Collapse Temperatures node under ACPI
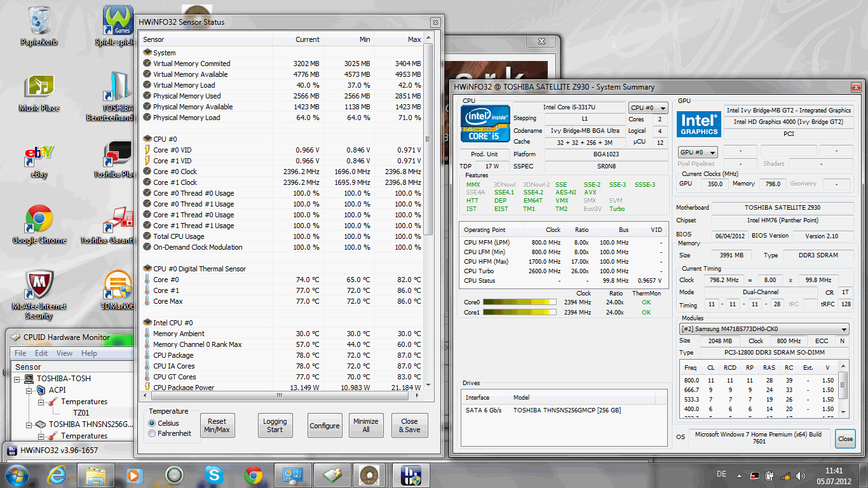This screenshot has height=488, width=868. click(x=41, y=402)
